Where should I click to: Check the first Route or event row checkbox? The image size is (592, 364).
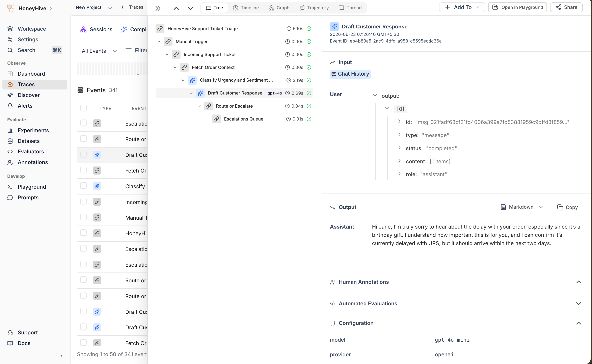[83, 138]
